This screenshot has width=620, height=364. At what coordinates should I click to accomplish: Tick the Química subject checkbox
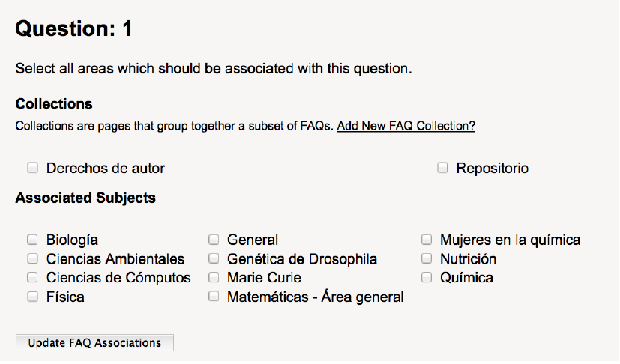click(426, 277)
